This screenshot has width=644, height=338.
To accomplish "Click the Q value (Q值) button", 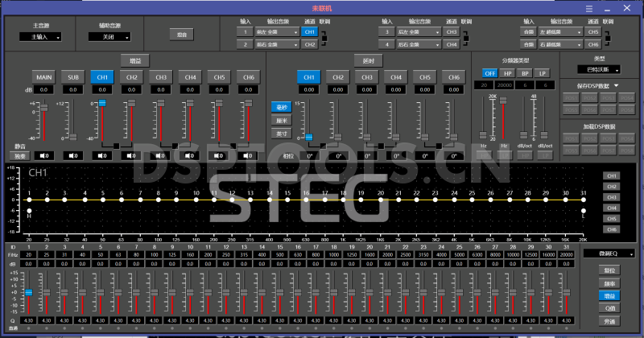I will (611, 308).
